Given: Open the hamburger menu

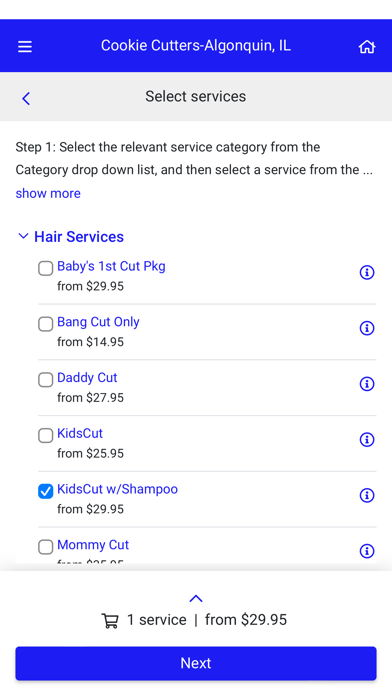Looking at the screenshot, I should (x=25, y=46).
